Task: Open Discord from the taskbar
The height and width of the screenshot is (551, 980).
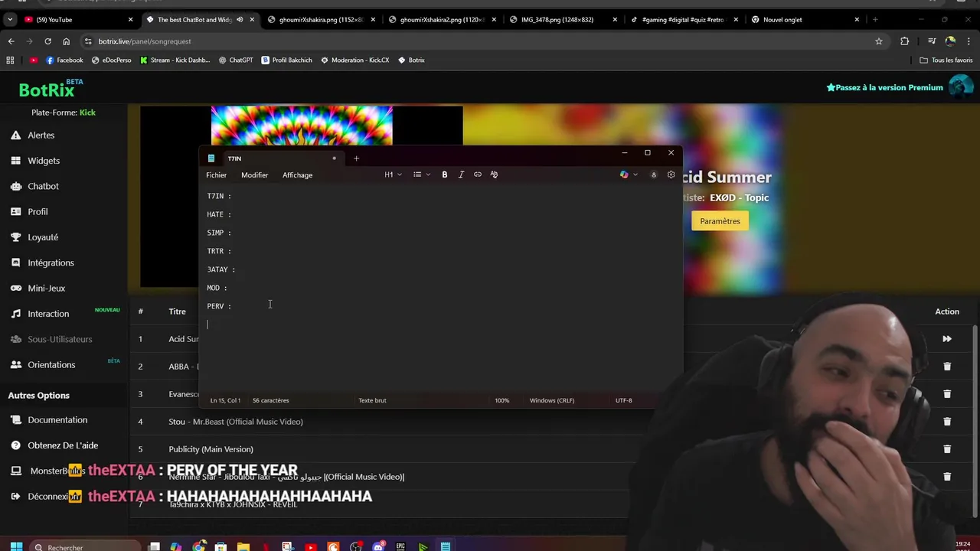Action: (378, 546)
